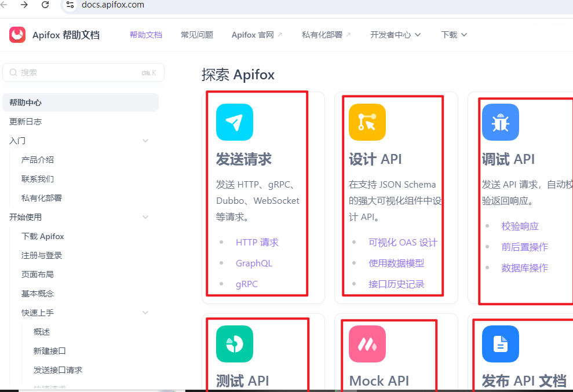Click the Mock API card heading

click(379, 380)
